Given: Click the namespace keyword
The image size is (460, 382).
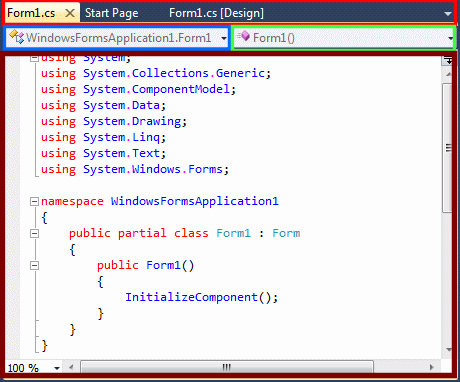Looking at the screenshot, I should coord(72,202).
